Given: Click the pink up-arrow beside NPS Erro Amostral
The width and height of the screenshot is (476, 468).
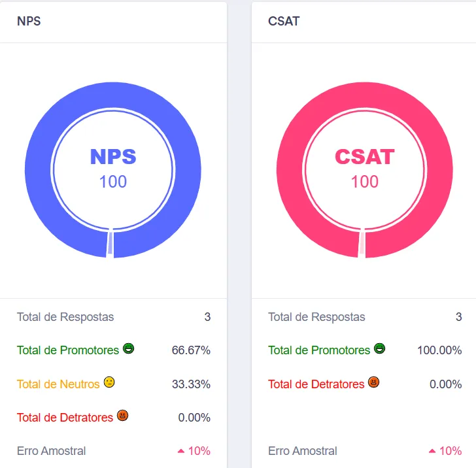Looking at the screenshot, I should tap(181, 451).
